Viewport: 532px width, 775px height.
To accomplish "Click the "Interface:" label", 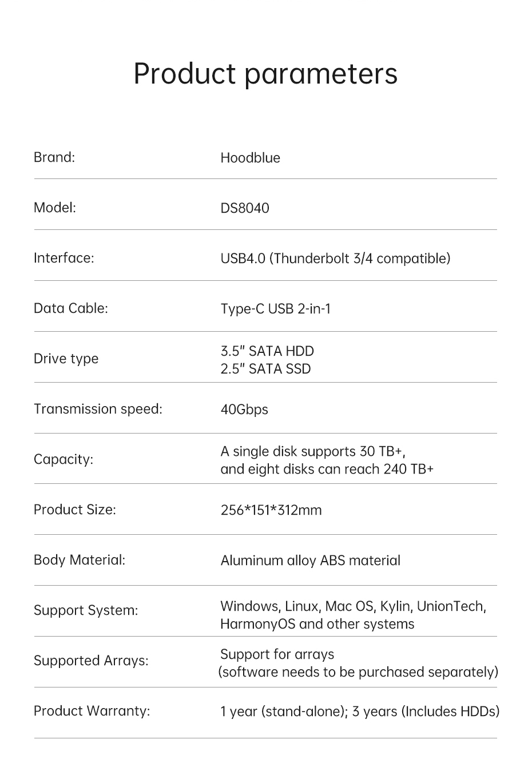I will [63, 258].
